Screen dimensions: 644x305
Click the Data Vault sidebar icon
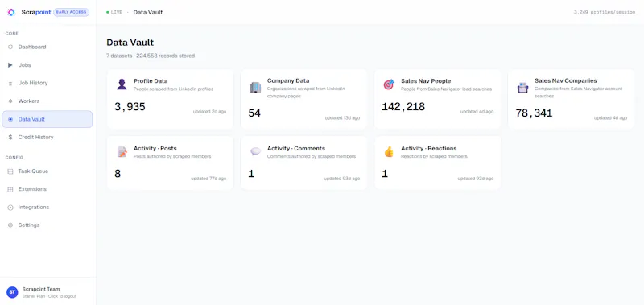[x=10, y=119]
